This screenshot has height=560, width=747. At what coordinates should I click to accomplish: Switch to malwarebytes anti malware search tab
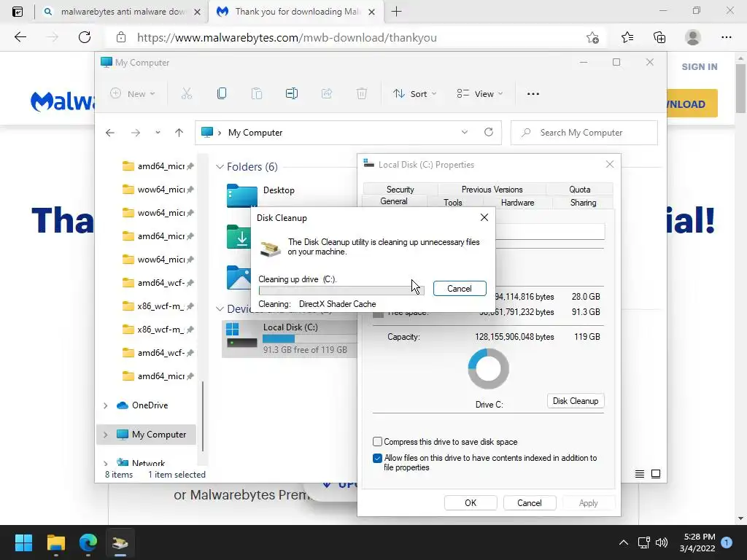point(122,12)
